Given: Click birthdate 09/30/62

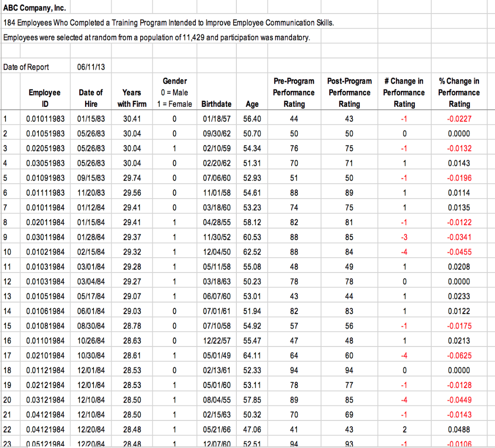Looking at the screenshot, I should 217,133.
